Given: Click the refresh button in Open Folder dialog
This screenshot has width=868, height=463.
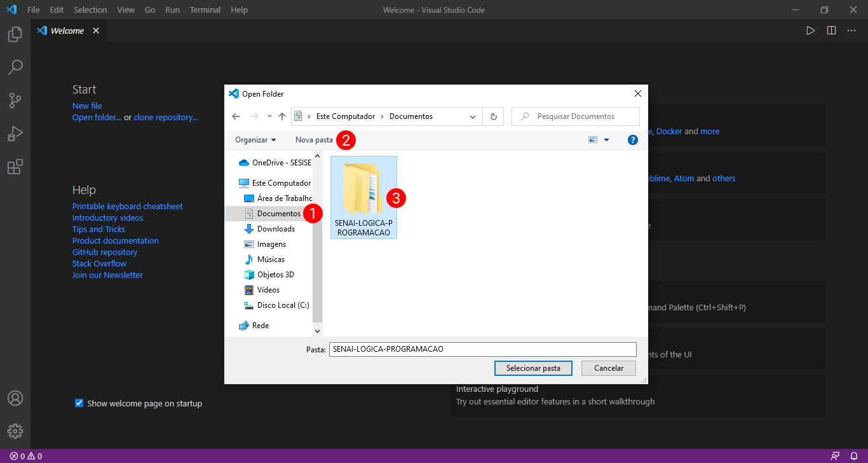Looking at the screenshot, I should click(x=493, y=116).
